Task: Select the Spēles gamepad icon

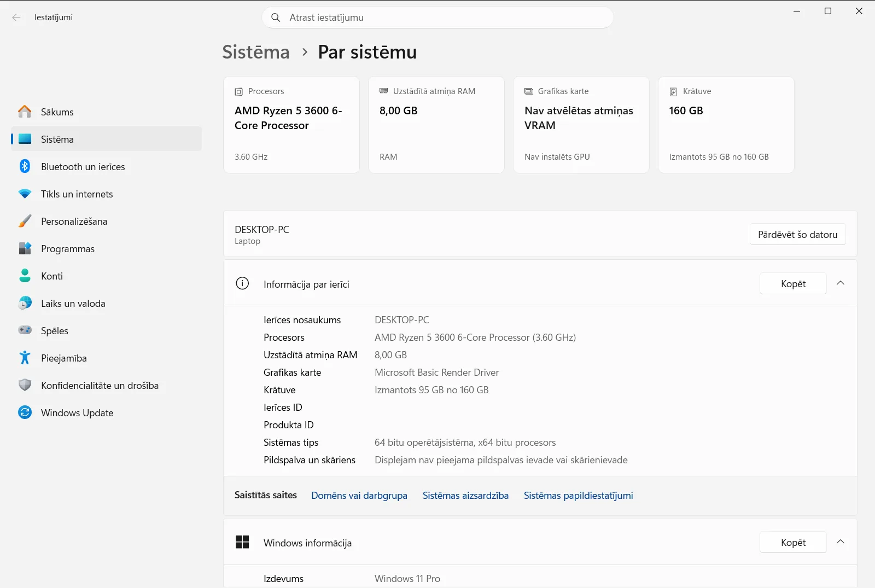Action: coord(25,330)
